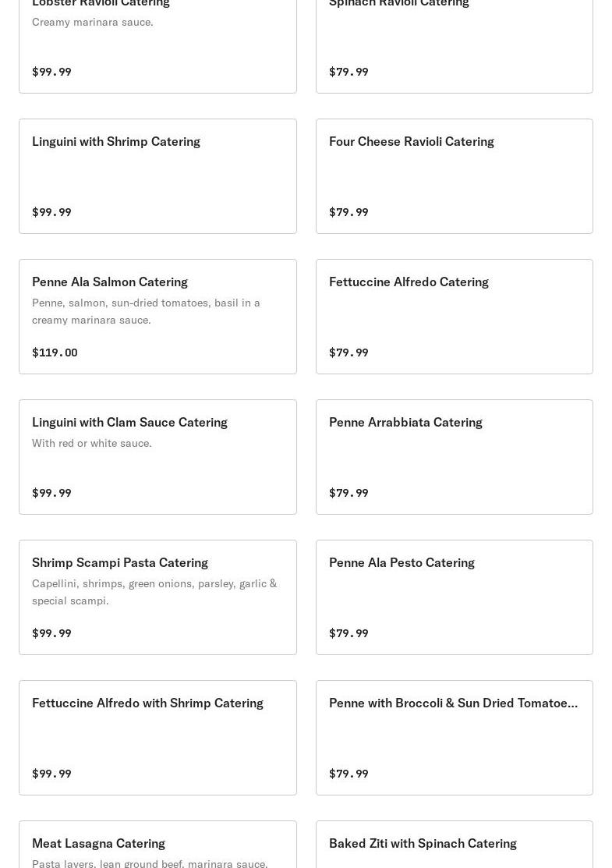Click the $119.00 price on Penne Ala Salmon

coord(55,353)
